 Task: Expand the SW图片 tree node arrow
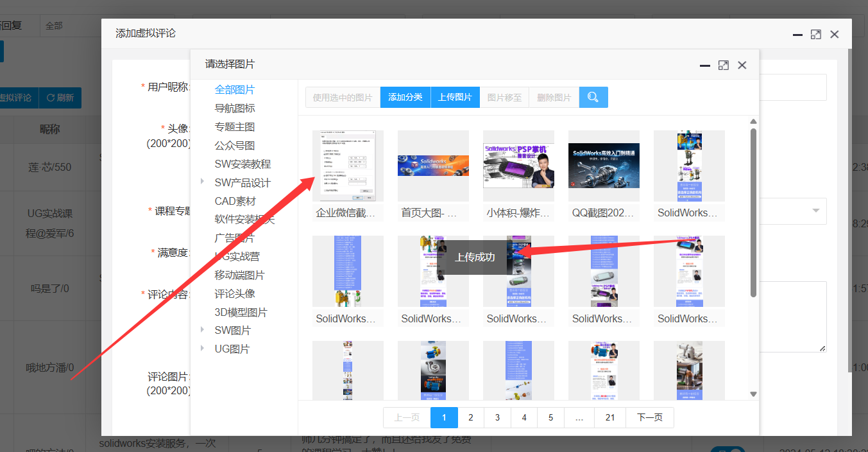[x=203, y=329]
